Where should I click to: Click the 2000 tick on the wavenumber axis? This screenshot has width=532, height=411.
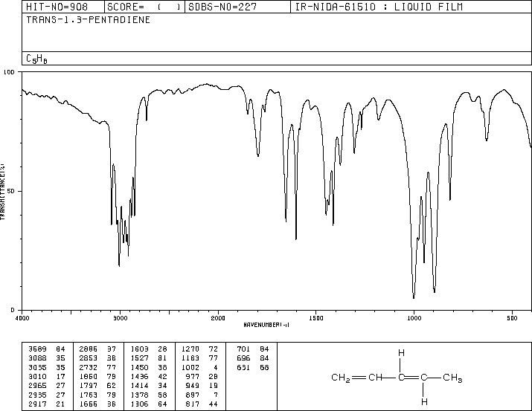tap(218, 317)
